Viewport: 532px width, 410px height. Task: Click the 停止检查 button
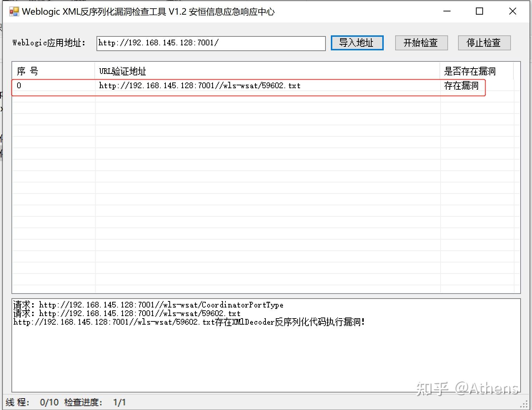point(484,42)
